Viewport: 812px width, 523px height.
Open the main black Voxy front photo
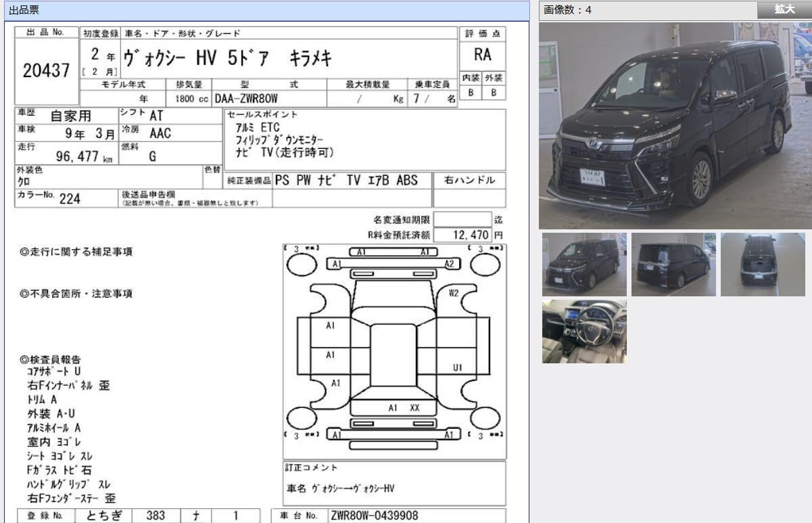675,126
